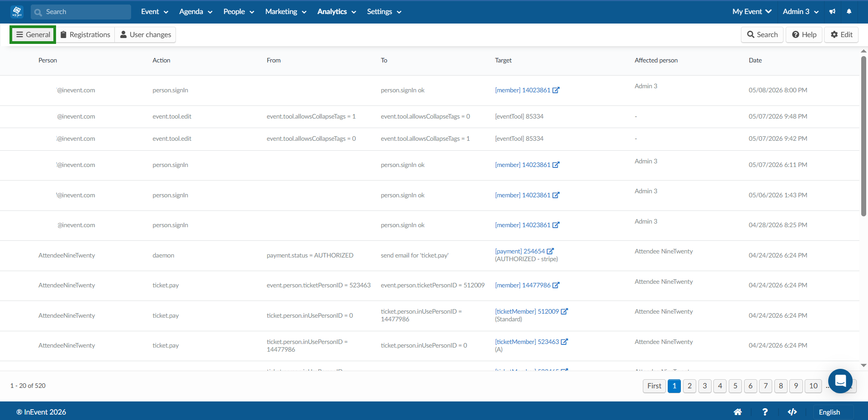The image size is (868, 420).
Task: Click the scrollbar up arrow
Action: coord(863,51)
